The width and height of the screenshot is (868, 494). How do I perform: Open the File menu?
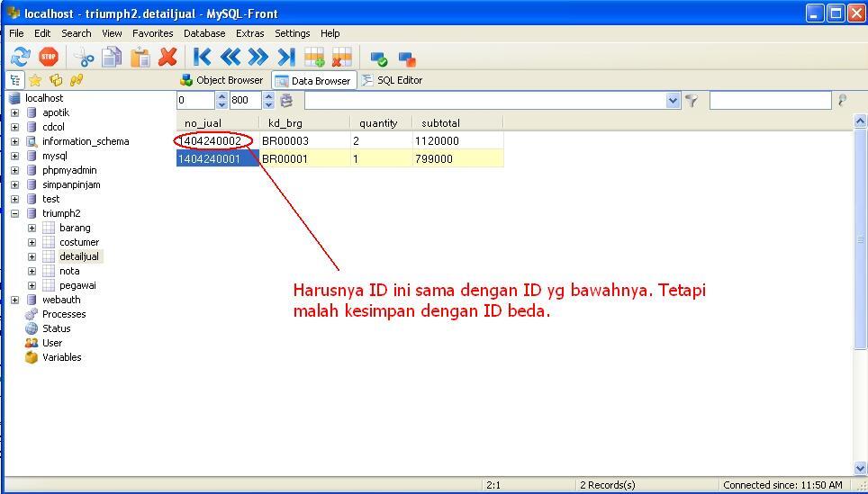click(x=16, y=33)
